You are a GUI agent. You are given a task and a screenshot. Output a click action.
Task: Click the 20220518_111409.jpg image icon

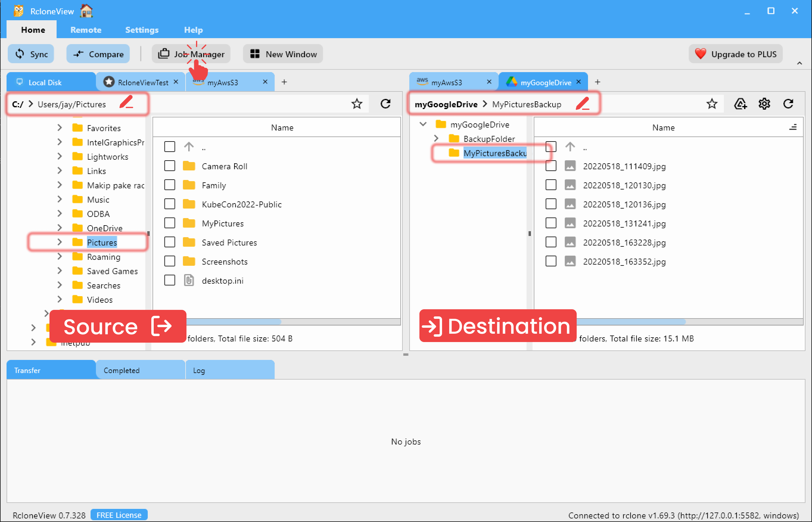(x=570, y=166)
